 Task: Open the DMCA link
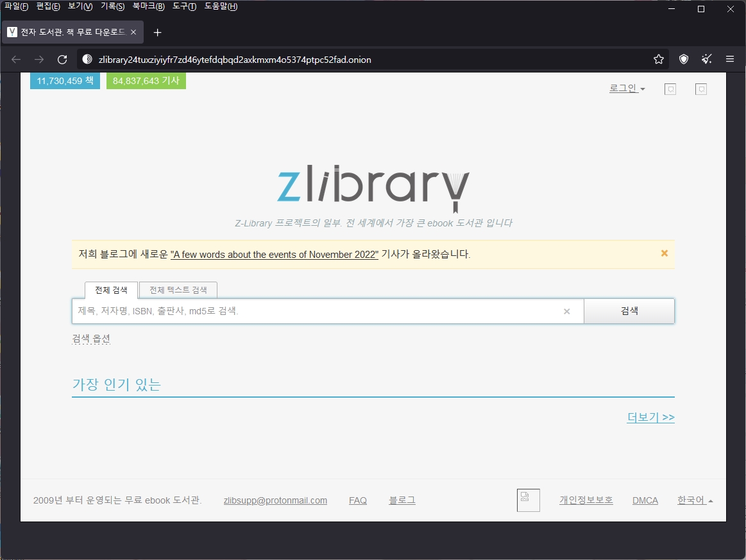click(645, 500)
